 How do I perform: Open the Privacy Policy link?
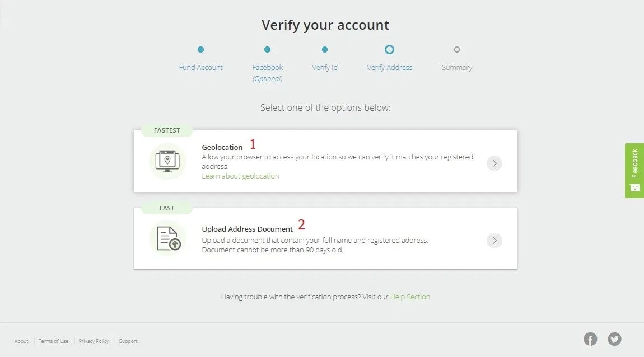[x=94, y=341]
